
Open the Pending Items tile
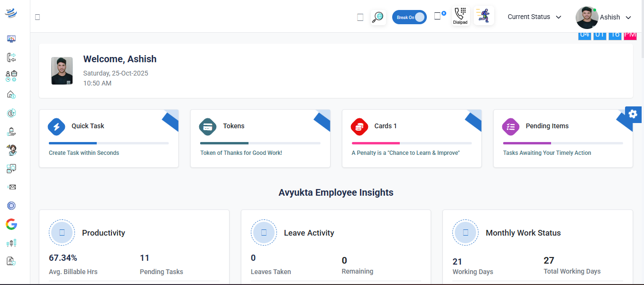coord(562,139)
